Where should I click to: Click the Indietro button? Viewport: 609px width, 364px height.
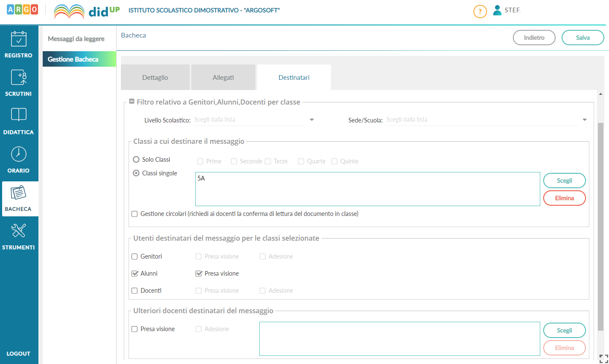pyautogui.click(x=534, y=38)
